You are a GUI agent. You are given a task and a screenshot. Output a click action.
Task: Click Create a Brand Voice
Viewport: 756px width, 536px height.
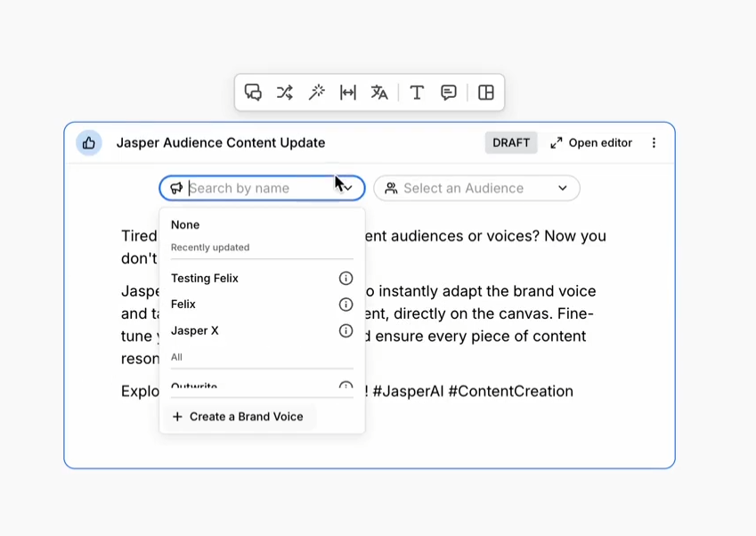(x=238, y=417)
